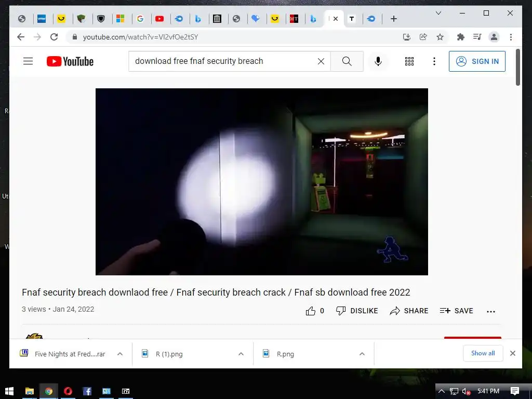Click SHARE under the video
Screen dimensions: 532x399
coord(409,311)
